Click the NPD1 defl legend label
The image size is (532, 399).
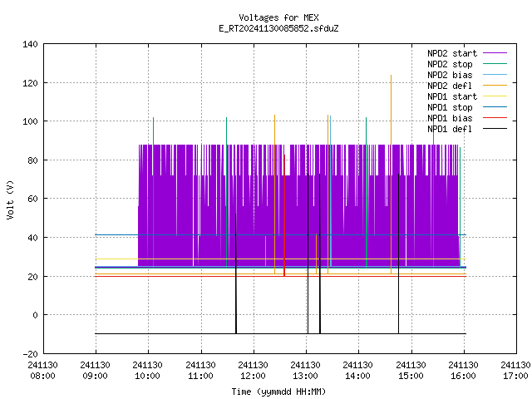[x=450, y=130]
